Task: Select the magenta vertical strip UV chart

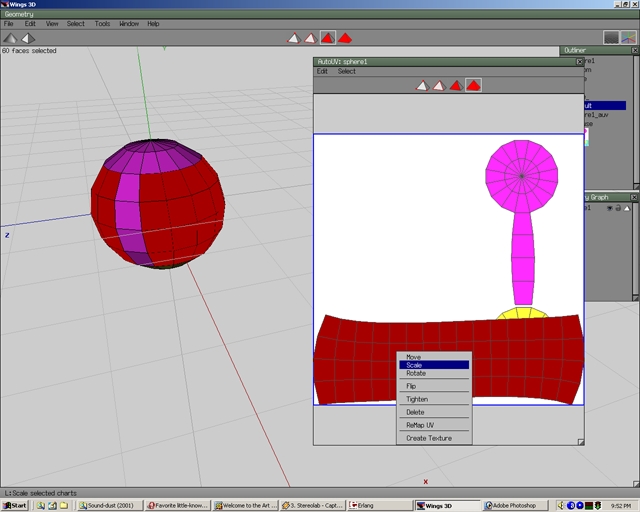Action: (523, 259)
